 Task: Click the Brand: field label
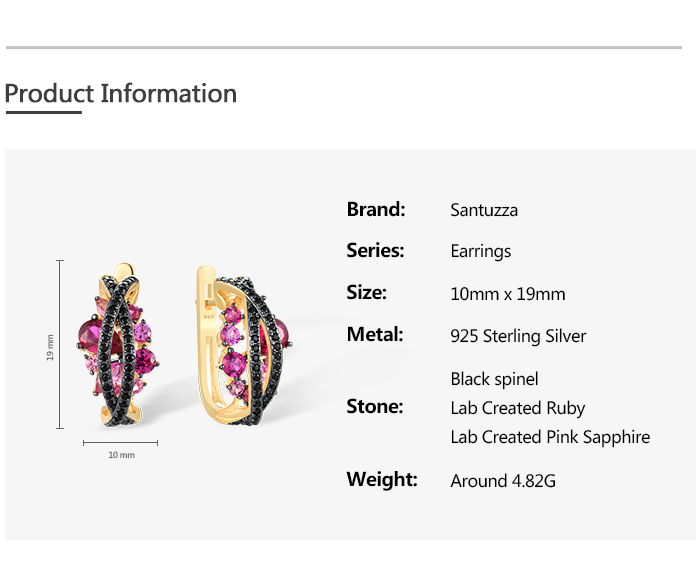376,209
